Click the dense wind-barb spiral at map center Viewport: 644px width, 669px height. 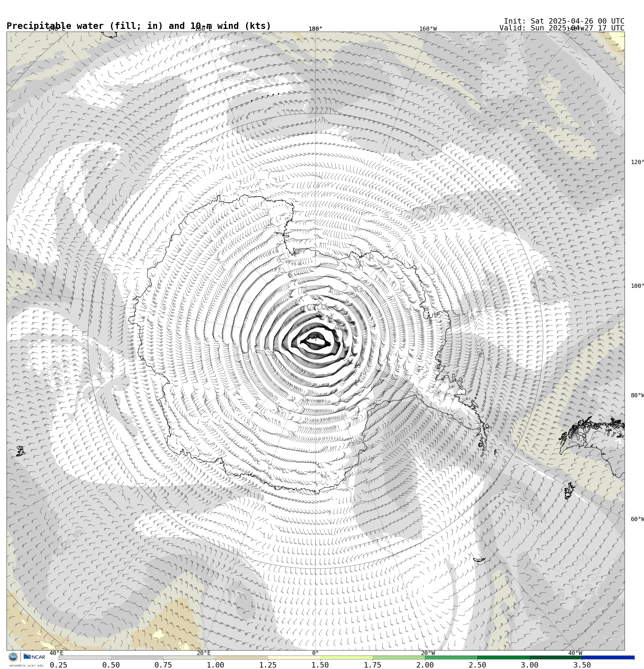(x=316, y=341)
